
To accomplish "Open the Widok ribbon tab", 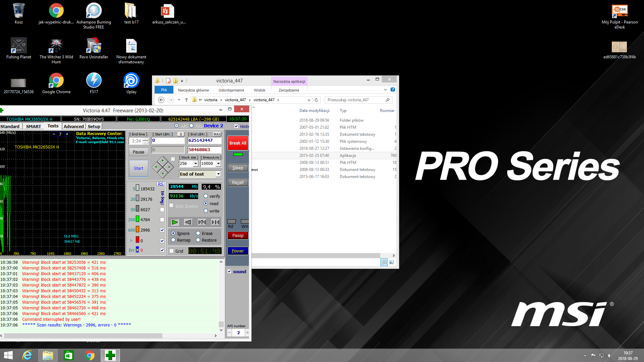I will (259, 90).
